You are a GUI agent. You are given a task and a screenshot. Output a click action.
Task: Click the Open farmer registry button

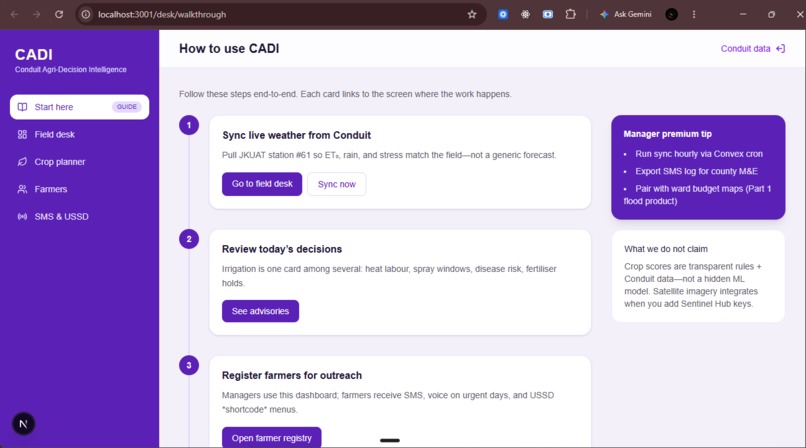pos(271,438)
